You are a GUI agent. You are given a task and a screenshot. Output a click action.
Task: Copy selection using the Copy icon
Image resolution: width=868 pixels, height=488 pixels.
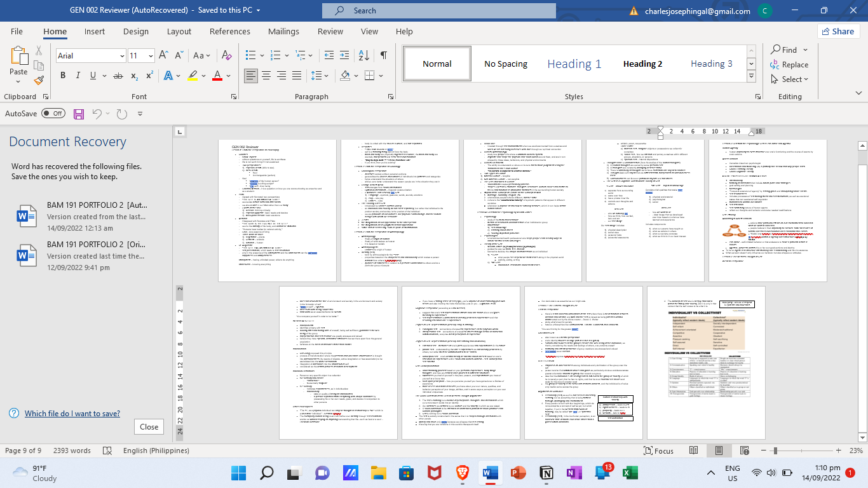click(39, 65)
